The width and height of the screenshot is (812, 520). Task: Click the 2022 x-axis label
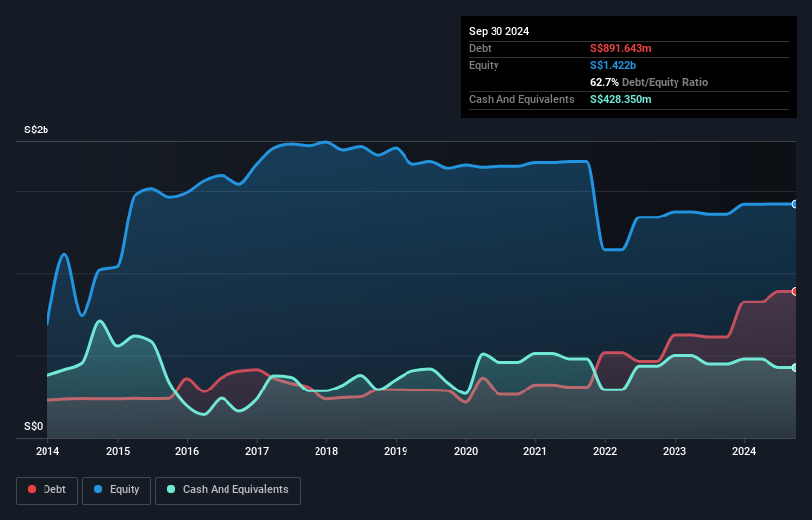[x=605, y=451]
